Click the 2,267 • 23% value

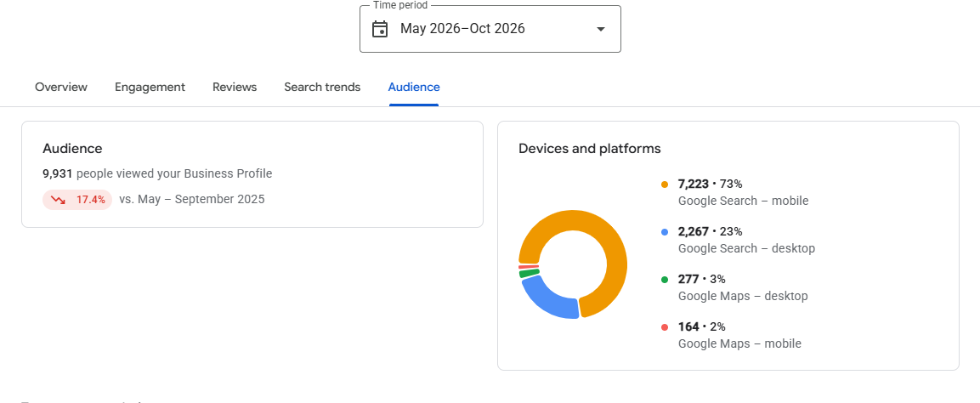pyautogui.click(x=710, y=231)
